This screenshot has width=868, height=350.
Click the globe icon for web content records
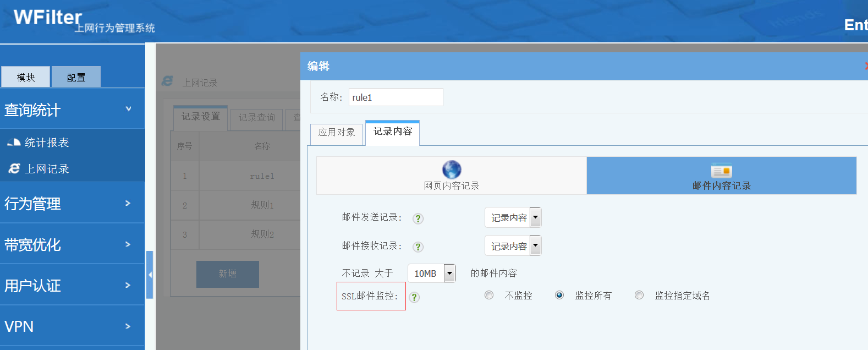pos(452,169)
